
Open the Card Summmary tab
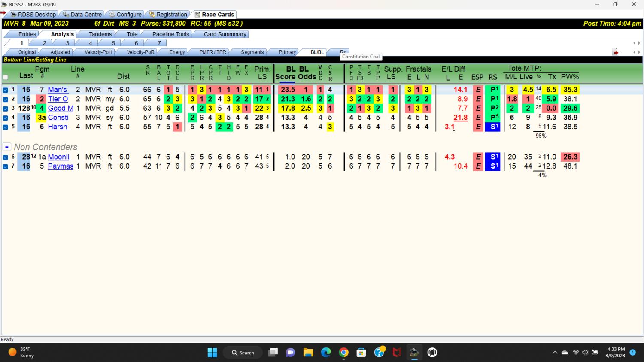[225, 34]
